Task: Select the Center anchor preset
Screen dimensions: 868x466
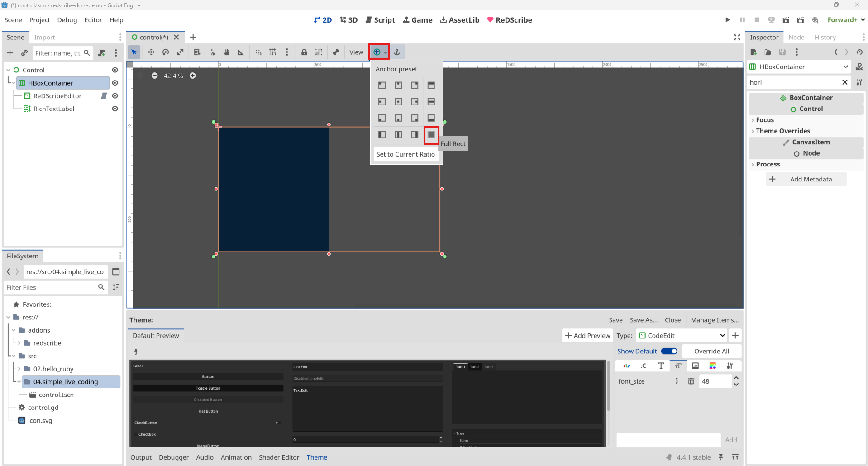Action: 398,102
